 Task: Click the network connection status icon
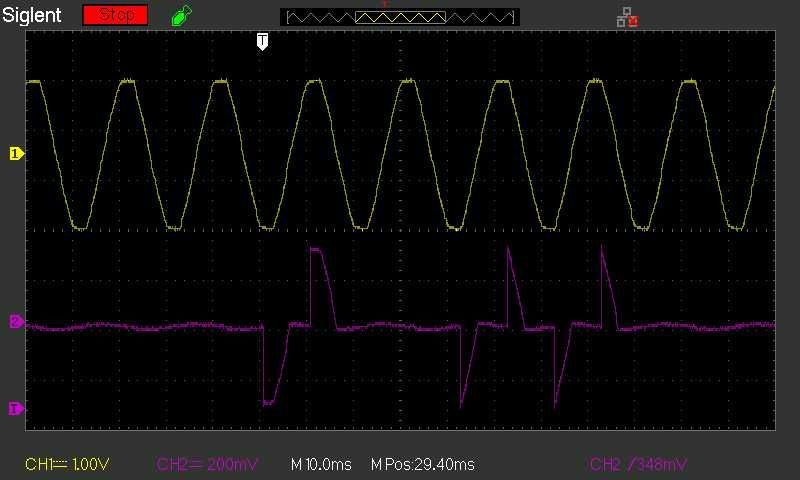pos(627,17)
